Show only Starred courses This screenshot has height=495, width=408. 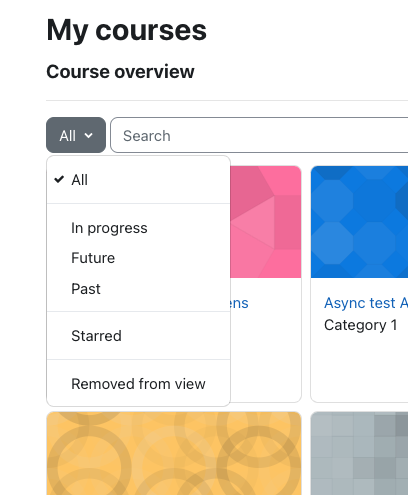pos(138,336)
